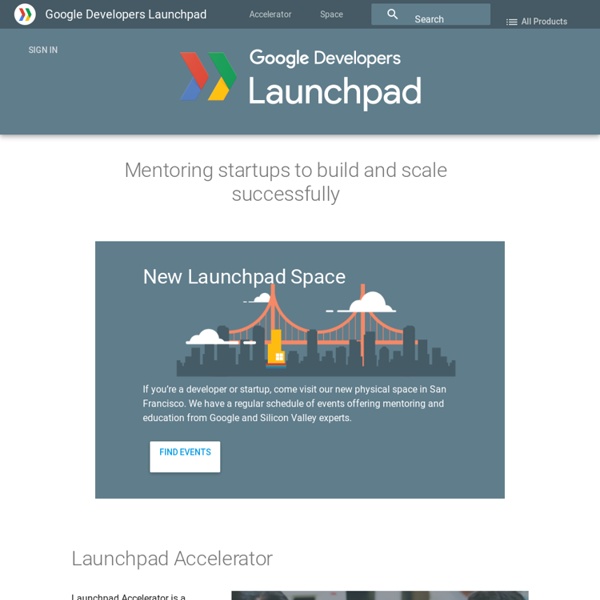Viewport: 600px width, 600px height.
Task: Click the Launchpad Accelerator heading
Action: (x=172, y=558)
